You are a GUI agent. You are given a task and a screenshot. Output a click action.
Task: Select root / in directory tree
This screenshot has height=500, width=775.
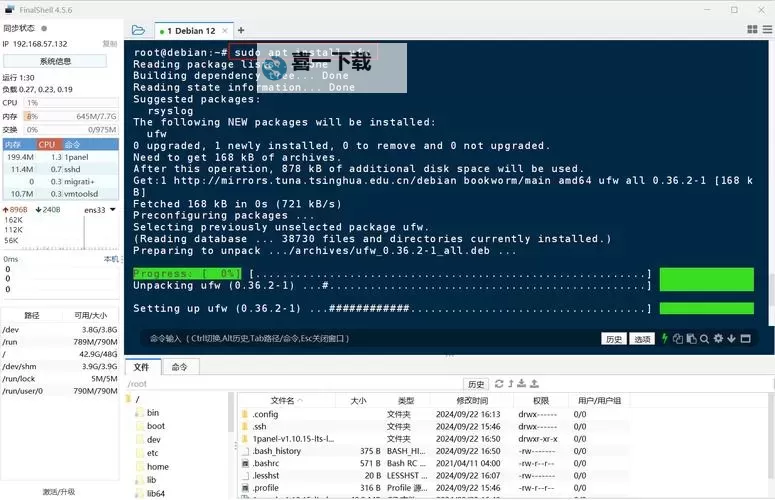pos(137,399)
